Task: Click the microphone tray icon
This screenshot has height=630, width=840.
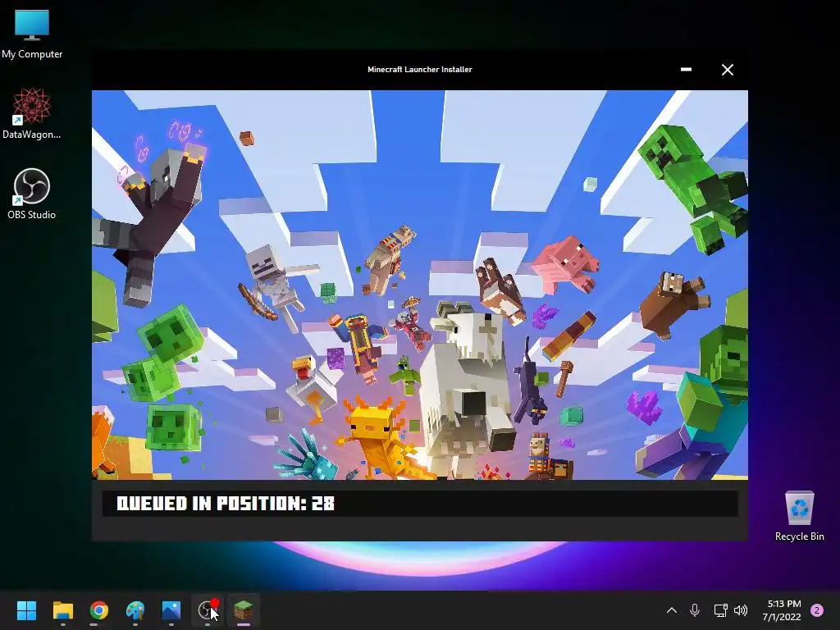Action: click(695, 610)
